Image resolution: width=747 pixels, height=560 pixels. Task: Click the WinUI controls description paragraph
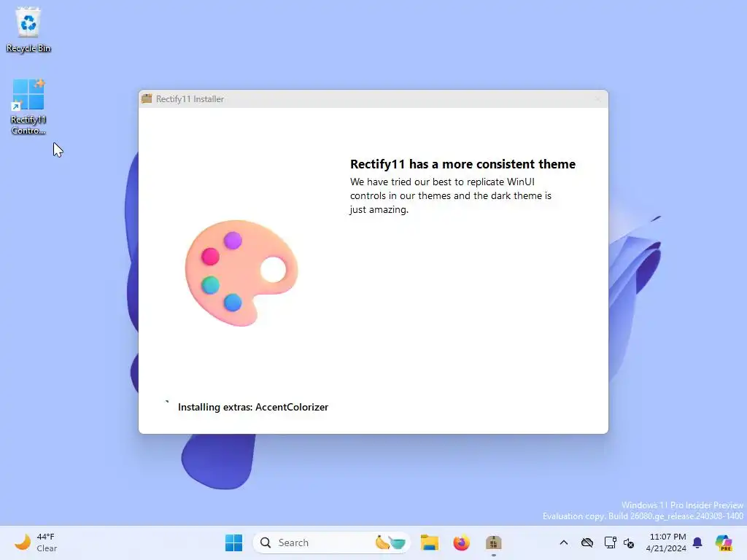[x=450, y=195]
